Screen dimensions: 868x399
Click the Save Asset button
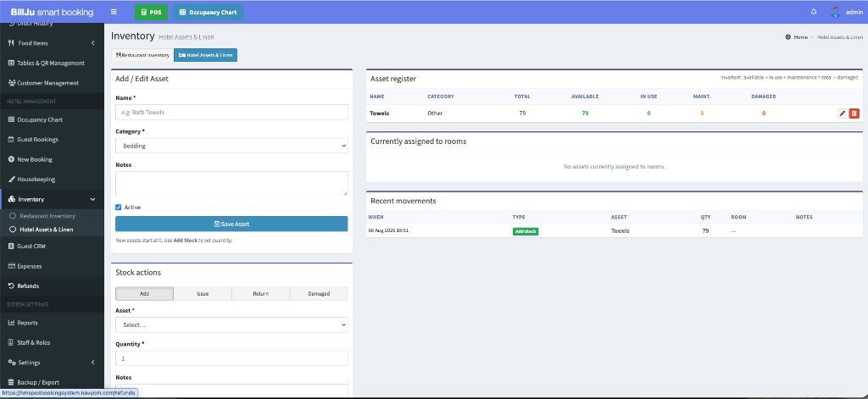coord(231,224)
